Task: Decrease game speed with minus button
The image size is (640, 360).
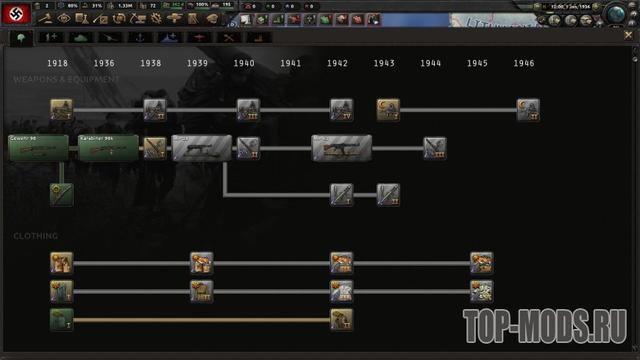Action: click(538, 7)
